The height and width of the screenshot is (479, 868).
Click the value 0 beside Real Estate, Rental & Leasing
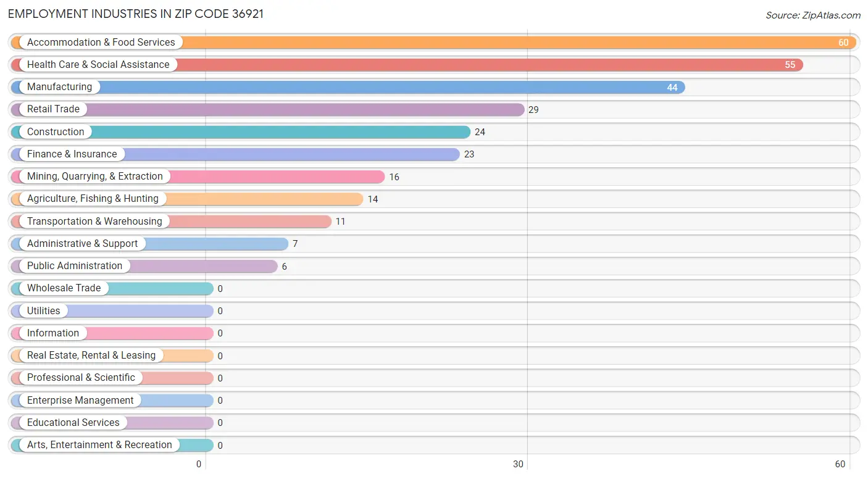click(220, 356)
